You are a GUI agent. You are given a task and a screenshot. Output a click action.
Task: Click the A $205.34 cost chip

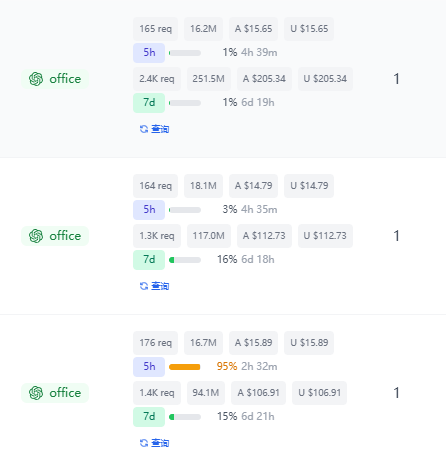(264, 79)
